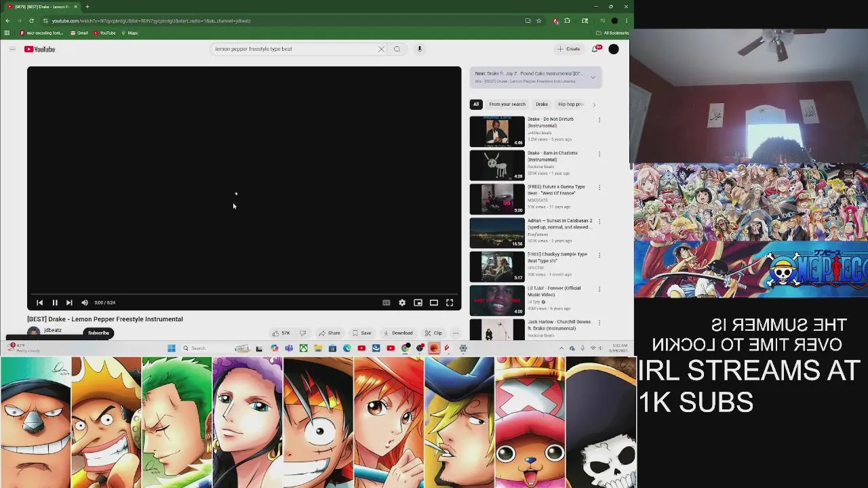Open jdbeatz channel name link
Screen dimensions: 868x488
53,330
